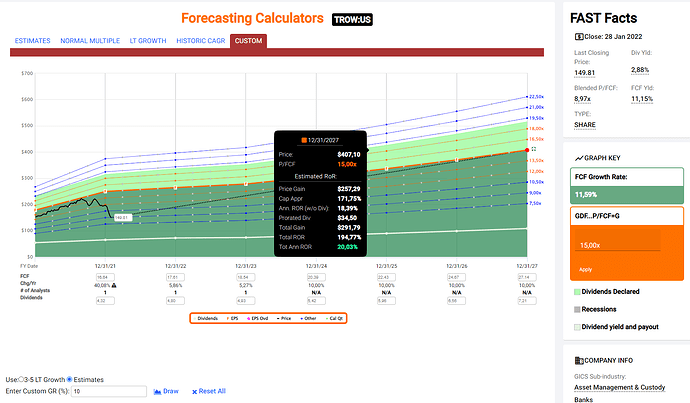Viewport: 690px width, 403px height.
Task: Toggle the Recessions legend checkbox
Action: tap(575, 309)
